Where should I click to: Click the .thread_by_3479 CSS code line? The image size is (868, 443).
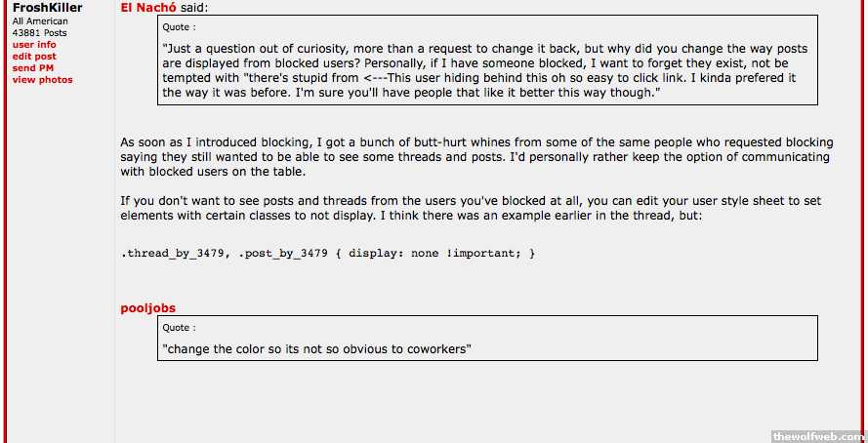click(x=328, y=254)
